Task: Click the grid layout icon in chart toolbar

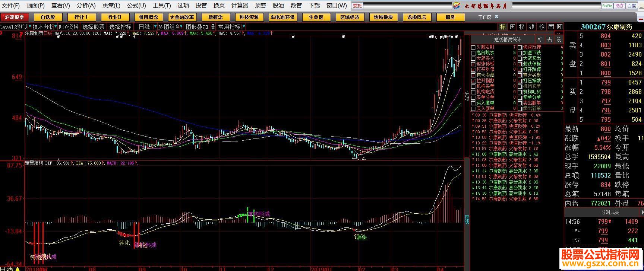Action: pos(512,27)
